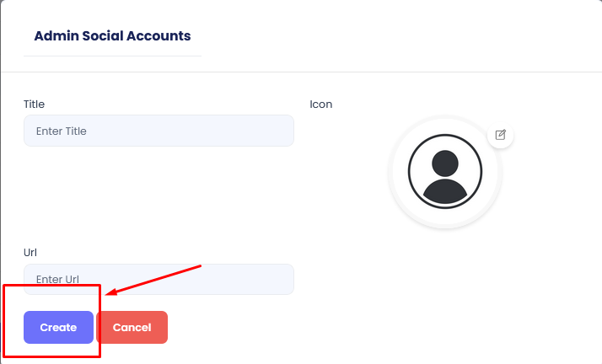Click the Url field label
The height and width of the screenshot is (364, 602).
click(30, 252)
